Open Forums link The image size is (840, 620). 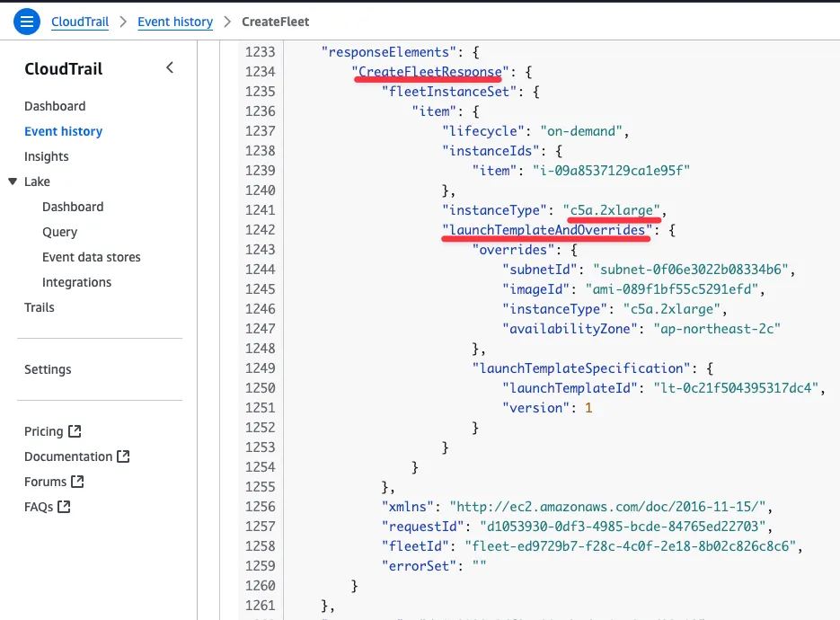pyautogui.click(x=45, y=482)
